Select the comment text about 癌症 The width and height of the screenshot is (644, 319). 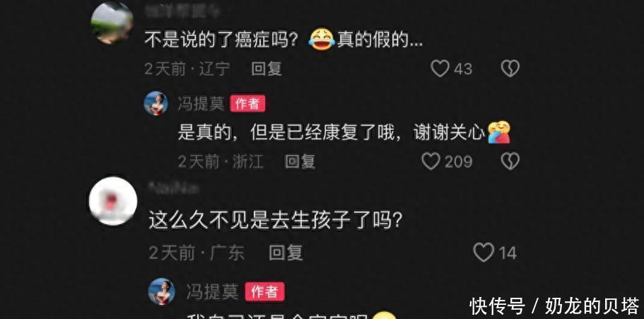[283, 41]
